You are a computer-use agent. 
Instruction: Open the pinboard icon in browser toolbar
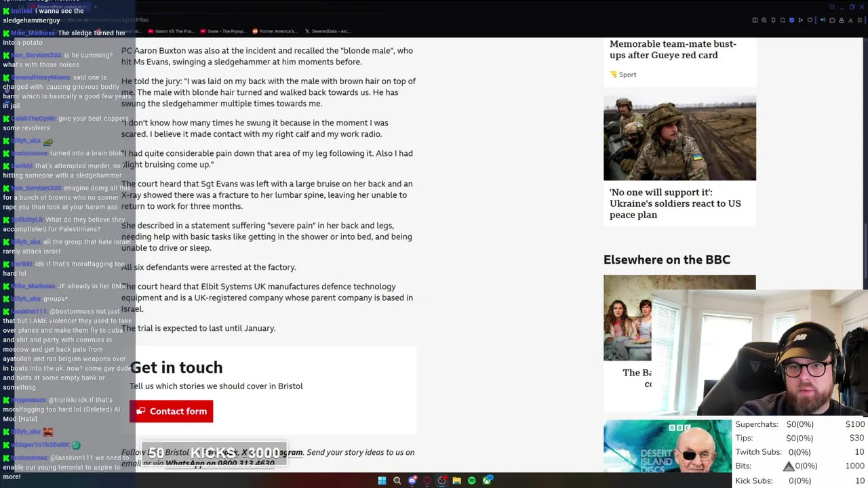coord(773,20)
